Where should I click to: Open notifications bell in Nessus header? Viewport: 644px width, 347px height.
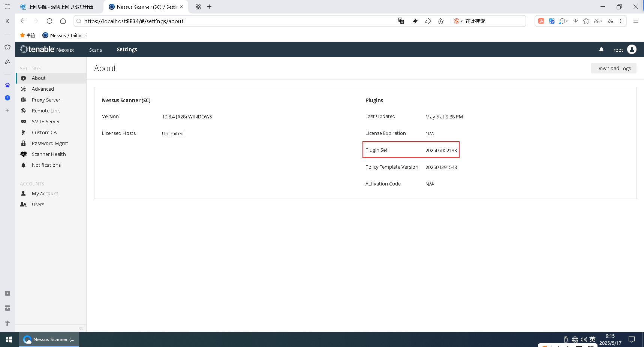click(601, 49)
